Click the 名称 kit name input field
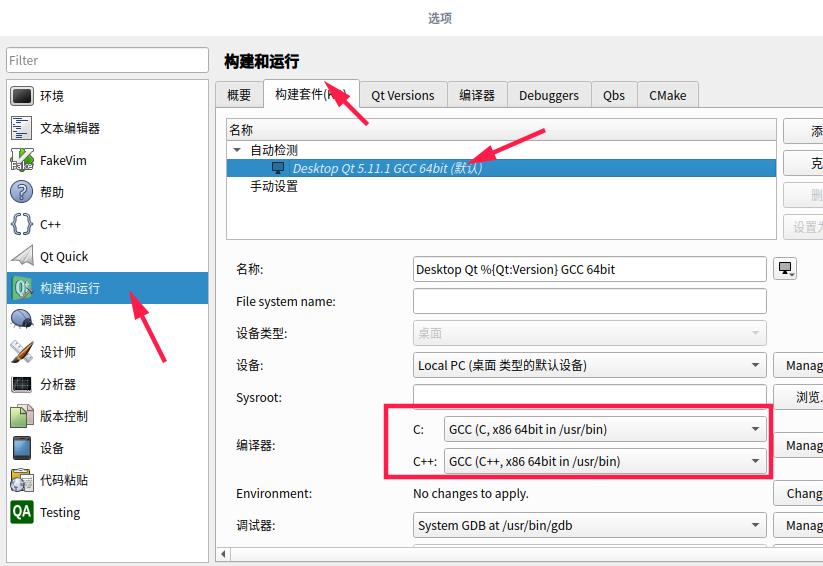Image resolution: width=823 pixels, height=566 pixels. point(589,269)
